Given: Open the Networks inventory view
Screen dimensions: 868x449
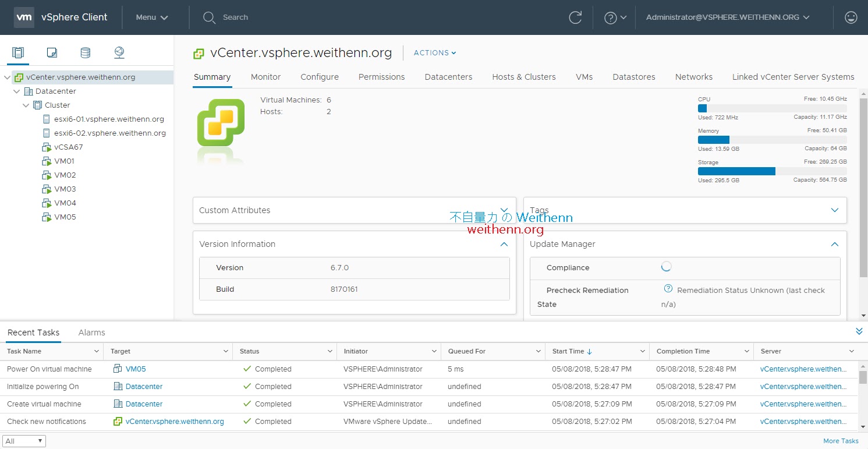Looking at the screenshot, I should [119, 52].
